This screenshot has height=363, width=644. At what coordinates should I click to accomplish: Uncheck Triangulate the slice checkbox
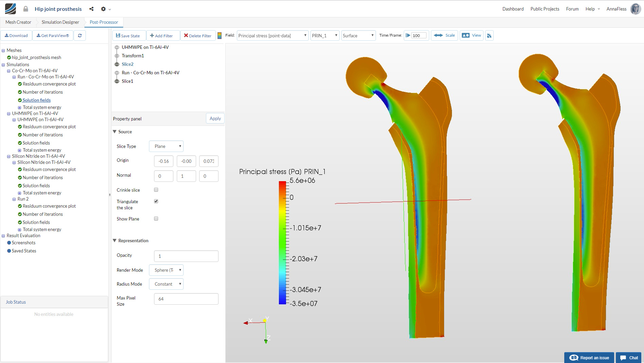(156, 202)
